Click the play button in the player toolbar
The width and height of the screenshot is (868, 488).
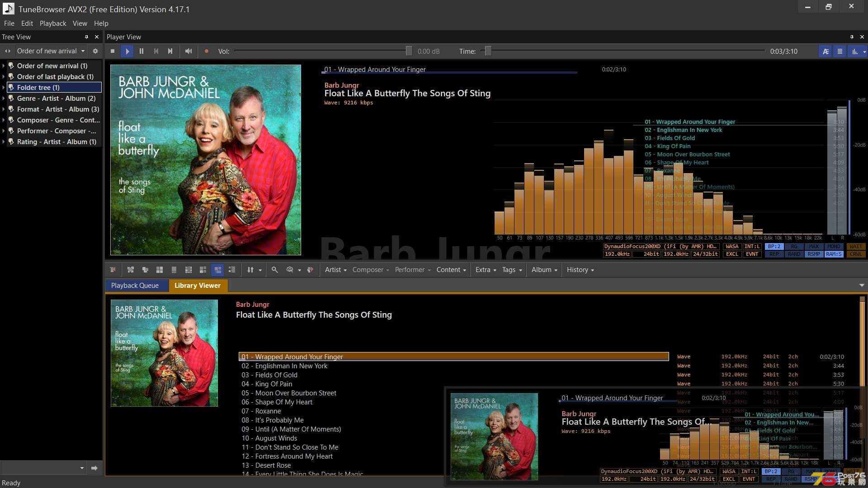pyautogui.click(x=127, y=51)
